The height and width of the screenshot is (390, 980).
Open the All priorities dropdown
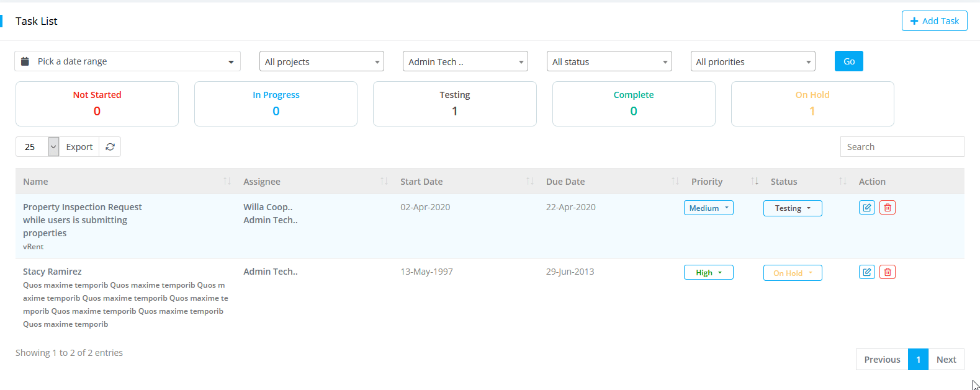pyautogui.click(x=752, y=61)
